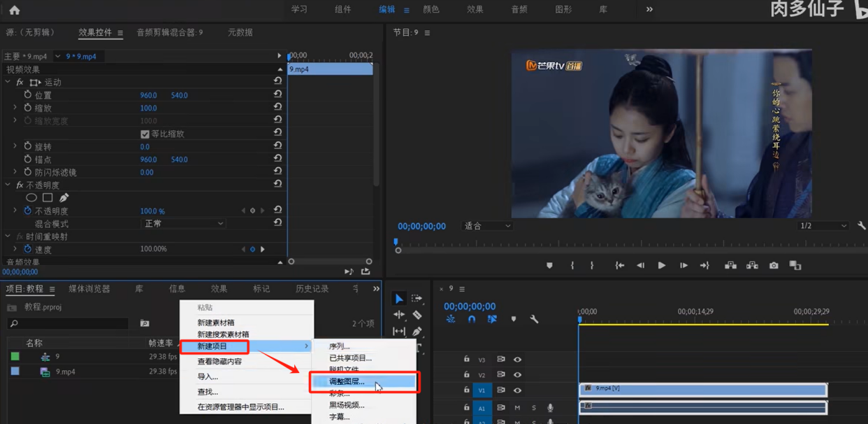Select the Ripple Edit tool
Screen dimensions: 868x424
click(x=399, y=315)
